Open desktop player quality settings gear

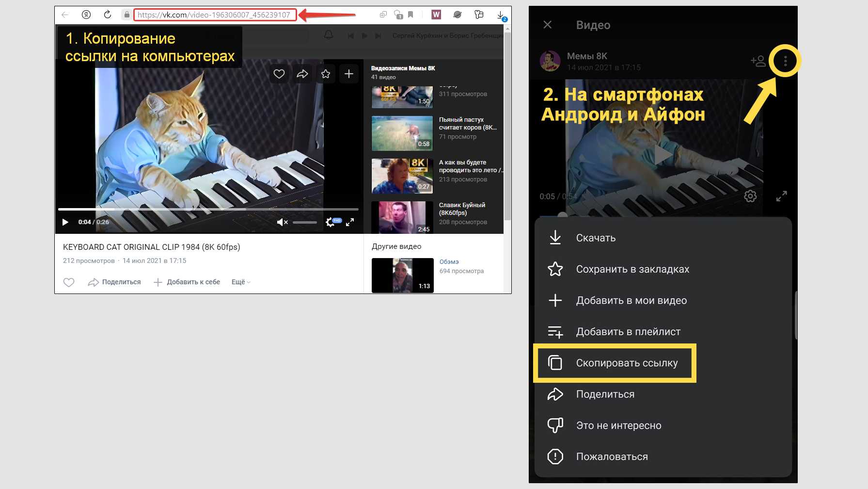[331, 222]
